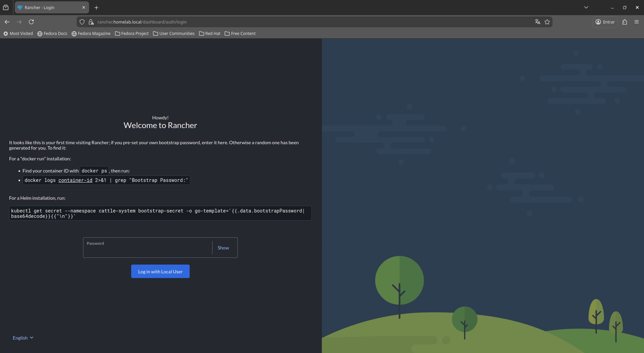Image resolution: width=644 pixels, height=353 pixels.
Task: Click the Entrar account button
Action: [x=605, y=22]
